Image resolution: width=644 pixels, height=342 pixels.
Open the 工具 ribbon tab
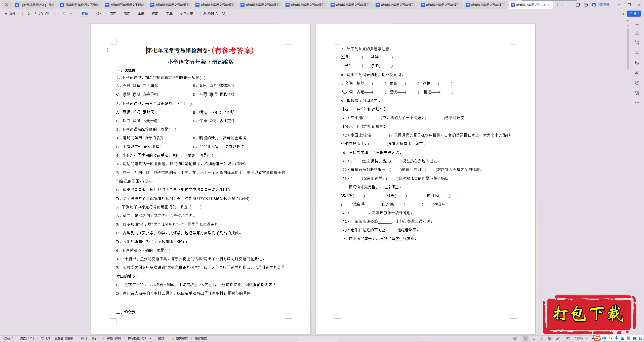tap(169, 14)
